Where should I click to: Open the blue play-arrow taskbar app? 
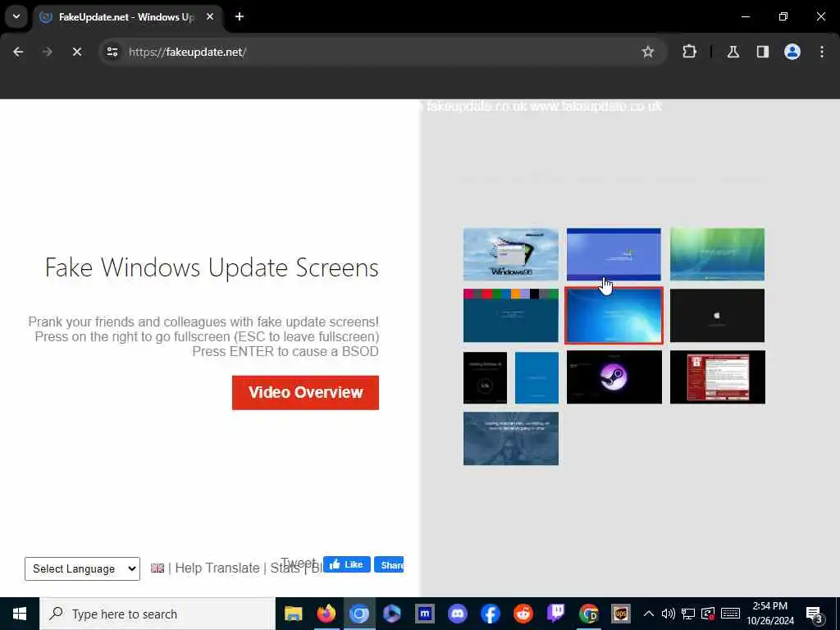pyautogui.click(x=392, y=614)
